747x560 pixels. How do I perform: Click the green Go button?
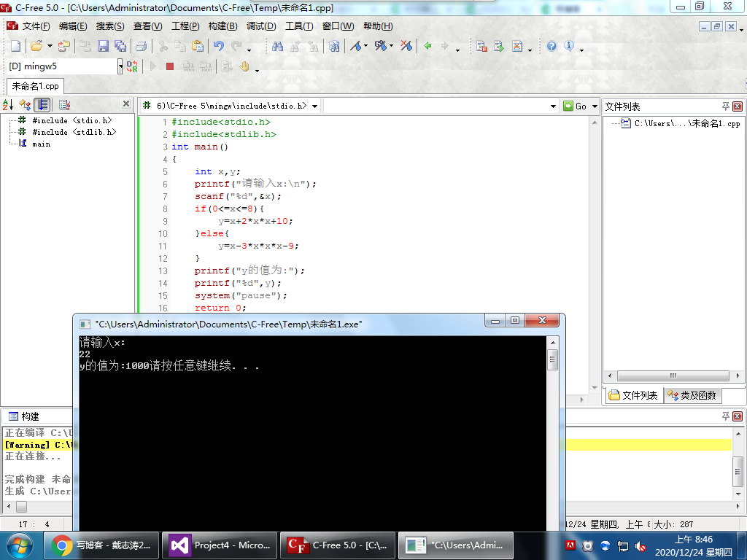click(x=575, y=106)
